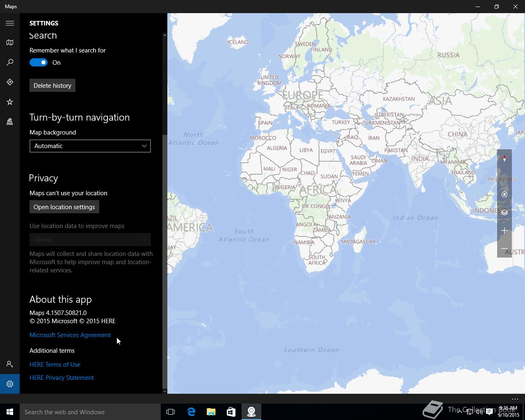Open more options ellipsis at bottom
The width and height of the screenshot is (525, 420).
tap(515, 399)
